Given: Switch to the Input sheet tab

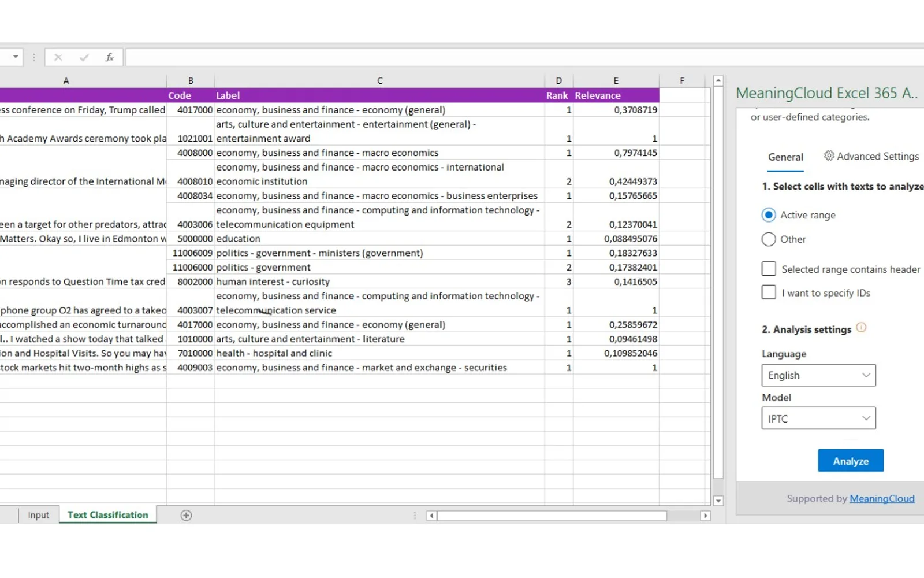Looking at the screenshot, I should pos(39,515).
